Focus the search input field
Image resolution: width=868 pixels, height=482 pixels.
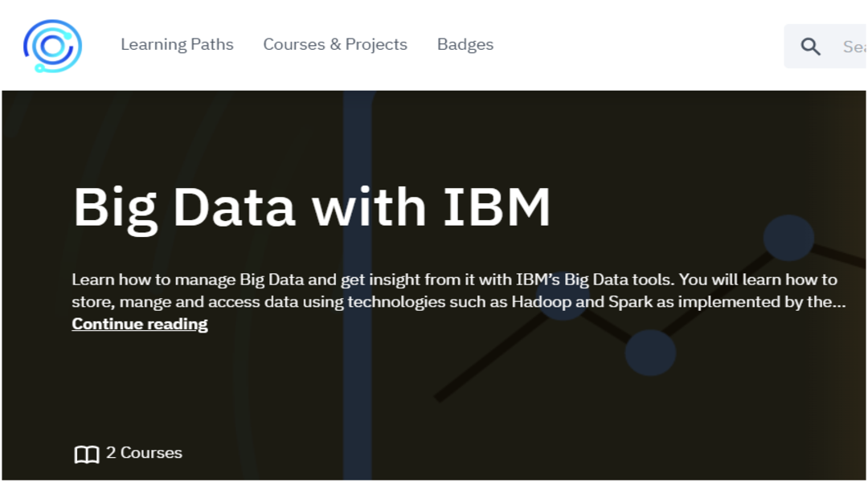pyautogui.click(x=852, y=47)
